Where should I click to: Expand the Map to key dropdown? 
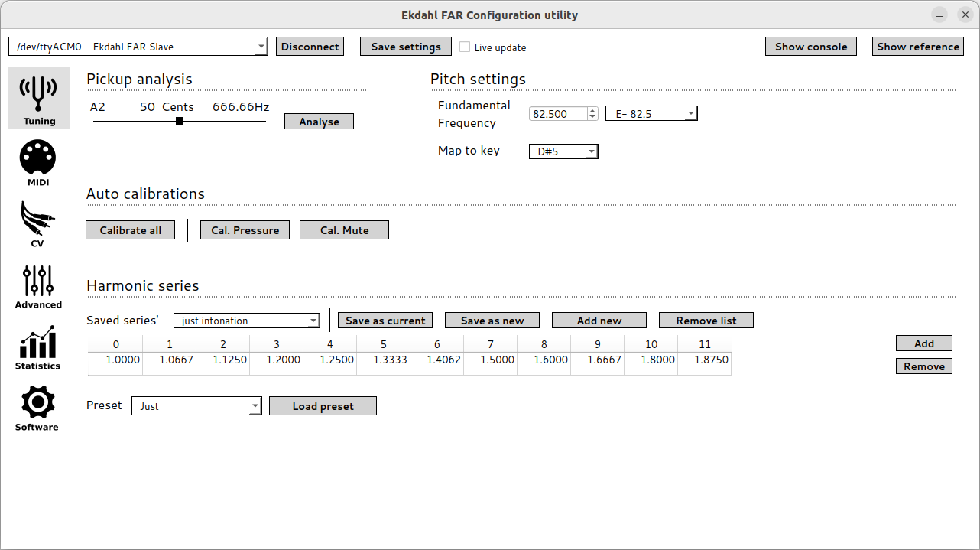coord(563,151)
